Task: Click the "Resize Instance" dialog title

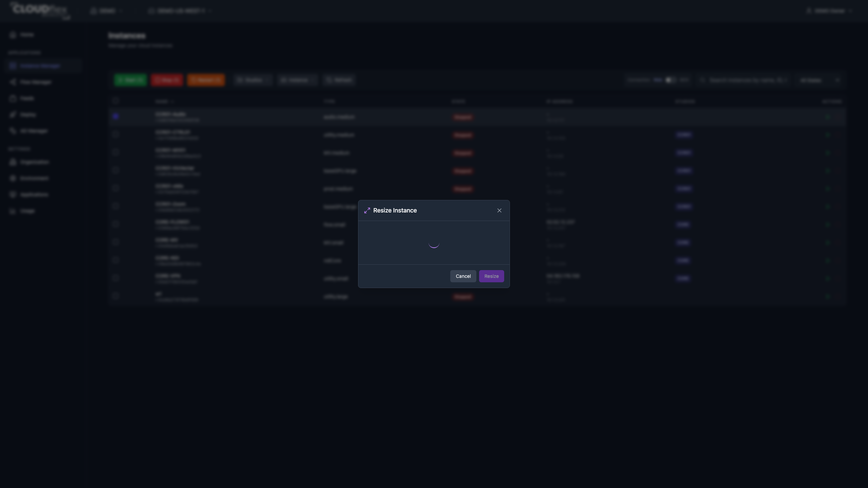Action: (x=395, y=210)
